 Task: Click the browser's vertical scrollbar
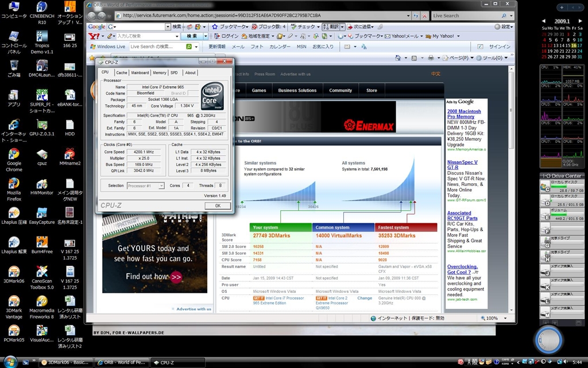click(x=510, y=189)
